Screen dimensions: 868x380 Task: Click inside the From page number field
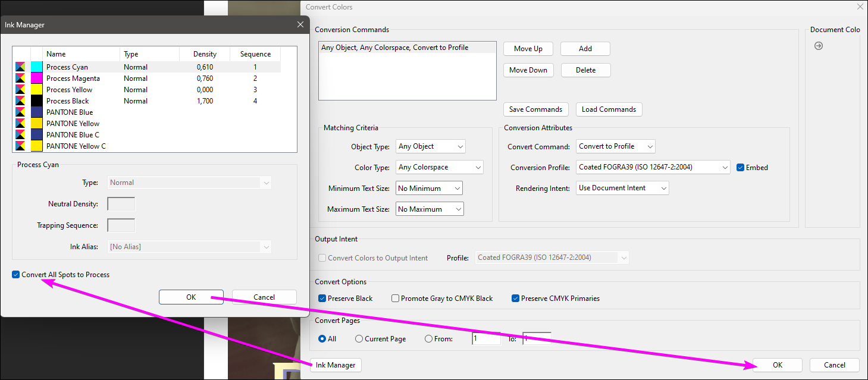(485, 338)
